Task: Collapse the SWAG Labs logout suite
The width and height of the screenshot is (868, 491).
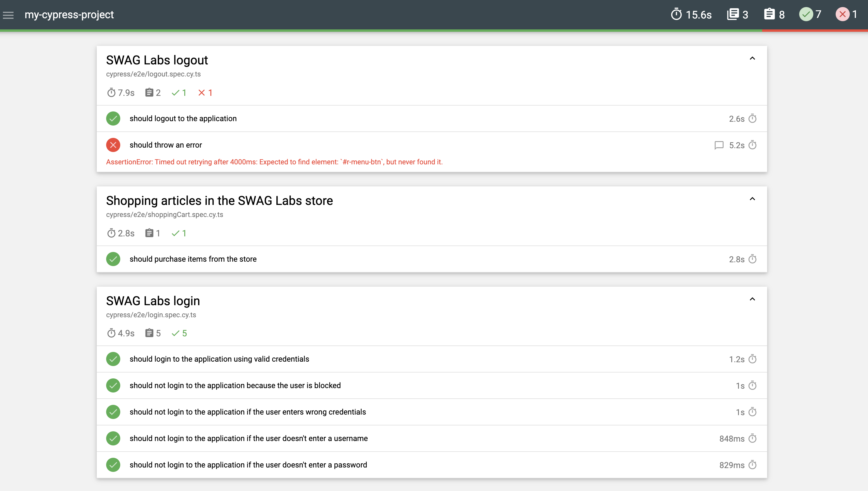Action: pyautogui.click(x=752, y=59)
